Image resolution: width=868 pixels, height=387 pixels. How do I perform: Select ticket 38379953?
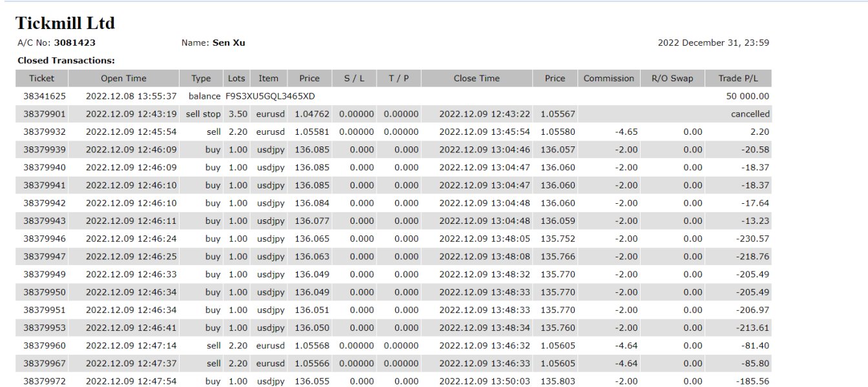(44, 328)
